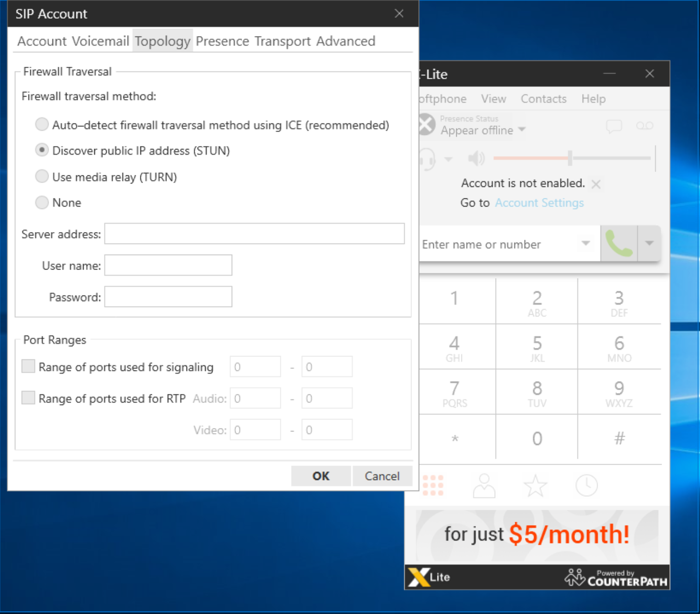Dial pound key on the keypad
The image size is (700, 614).
(619, 437)
